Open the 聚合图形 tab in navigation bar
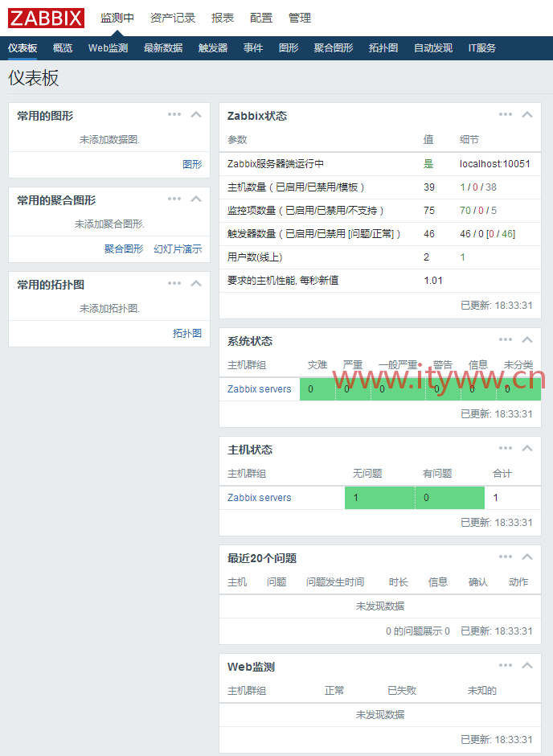The width and height of the screenshot is (553, 756). pos(334,48)
